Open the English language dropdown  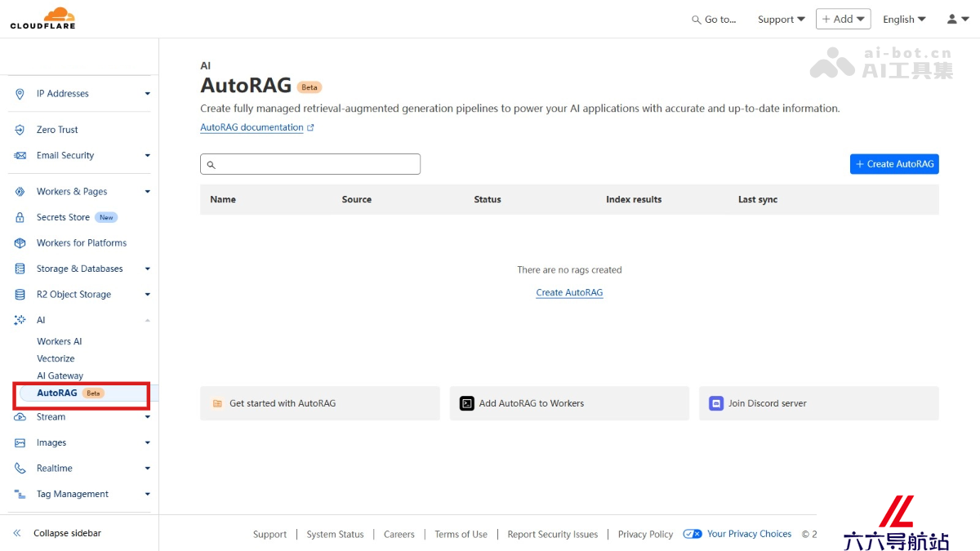[x=904, y=20]
